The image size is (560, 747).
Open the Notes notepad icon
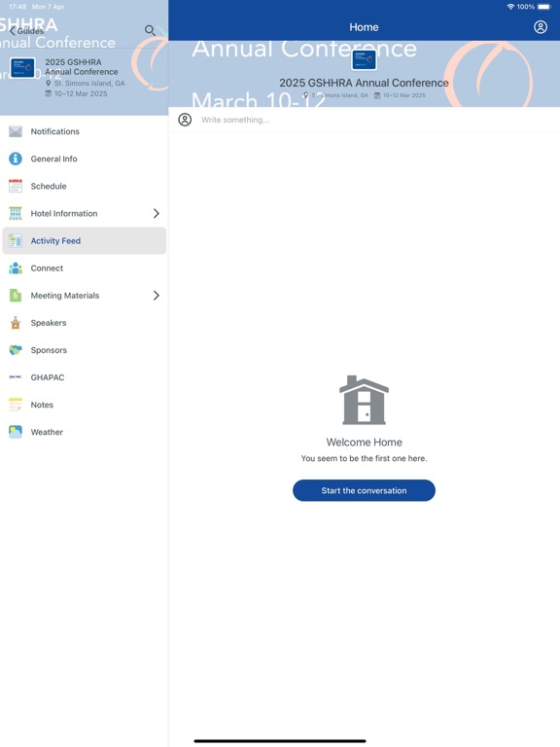(16, 405)
